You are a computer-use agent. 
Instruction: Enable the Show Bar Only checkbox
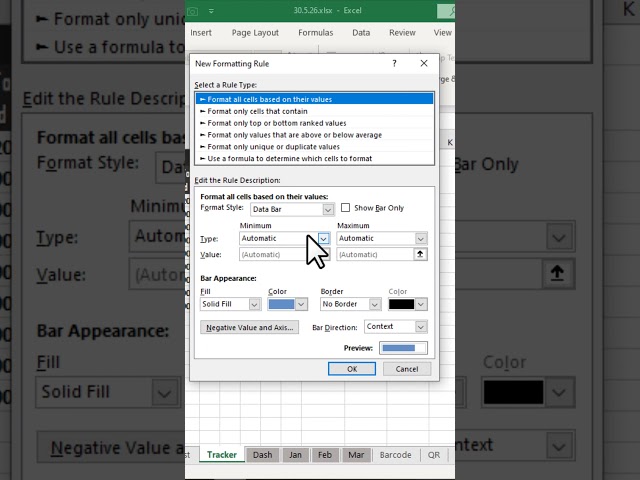[x=345, y=208]
